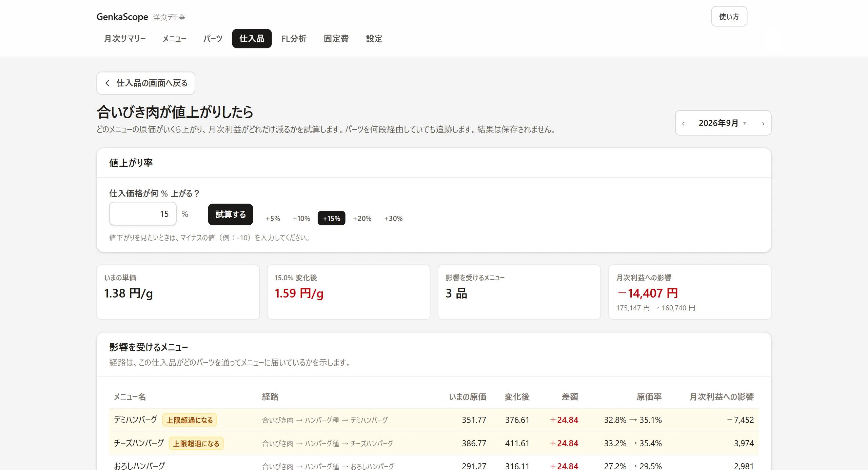The image size is (868, 470).
Task: Go to the previous month arrow
Action: pos(683,123)
